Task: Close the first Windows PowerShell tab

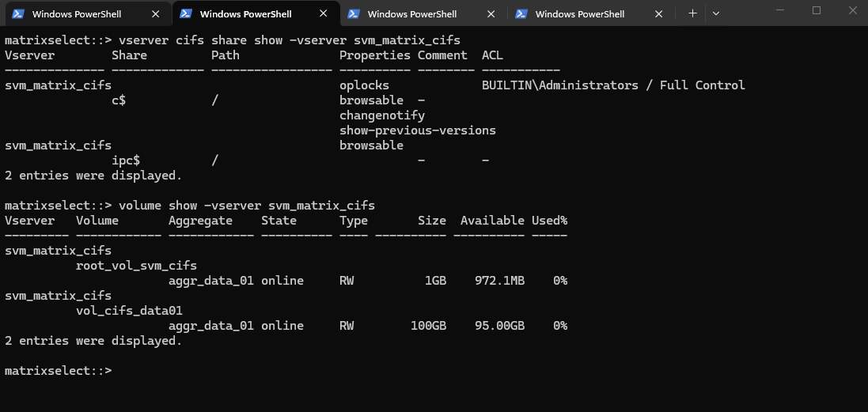Action: point(156,13)
